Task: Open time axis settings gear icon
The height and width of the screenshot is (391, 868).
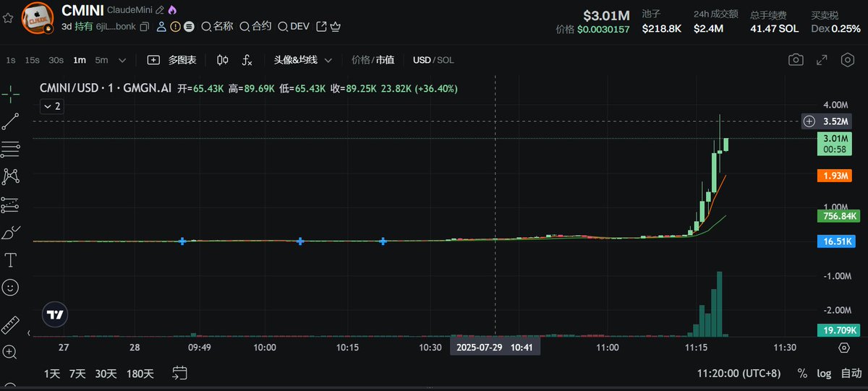Action: [x=844, y=348]
